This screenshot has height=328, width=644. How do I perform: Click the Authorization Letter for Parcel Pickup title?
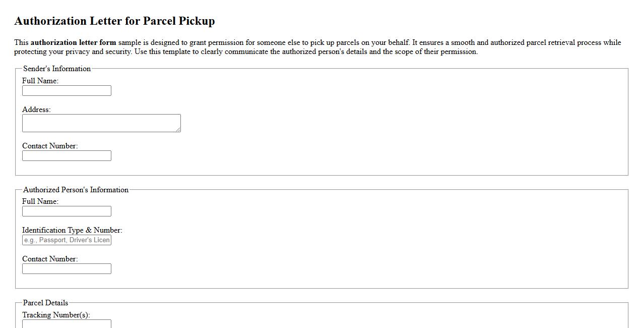[115, 21]
